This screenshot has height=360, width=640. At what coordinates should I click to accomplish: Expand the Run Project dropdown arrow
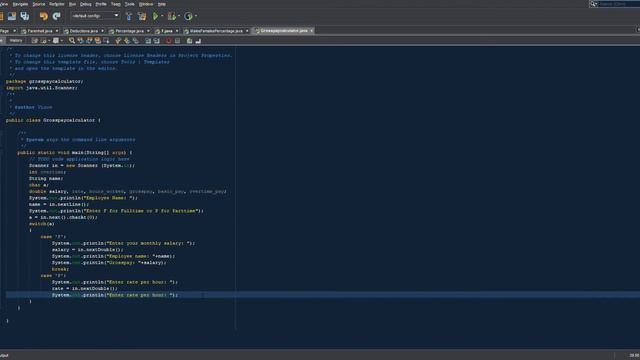(x=162, y=16)
